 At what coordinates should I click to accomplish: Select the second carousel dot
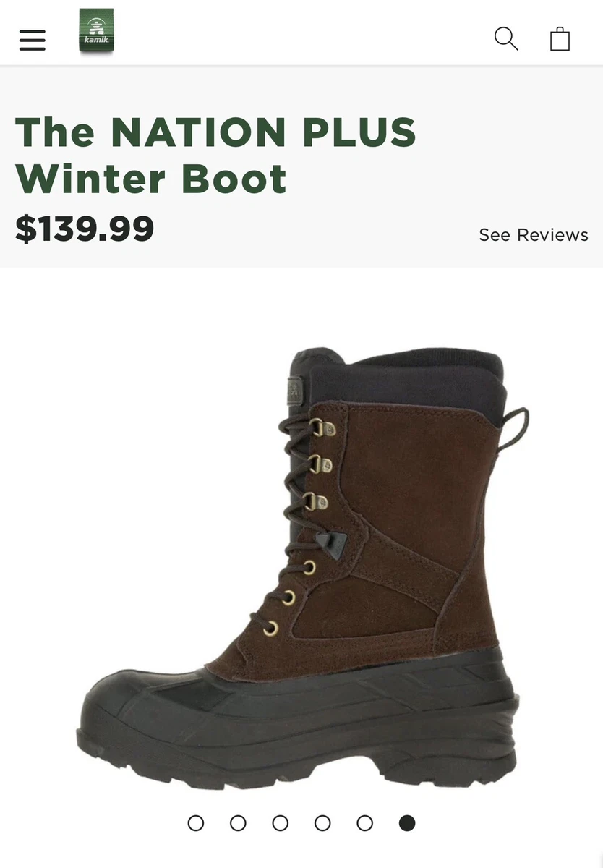[x=238, y=823]
